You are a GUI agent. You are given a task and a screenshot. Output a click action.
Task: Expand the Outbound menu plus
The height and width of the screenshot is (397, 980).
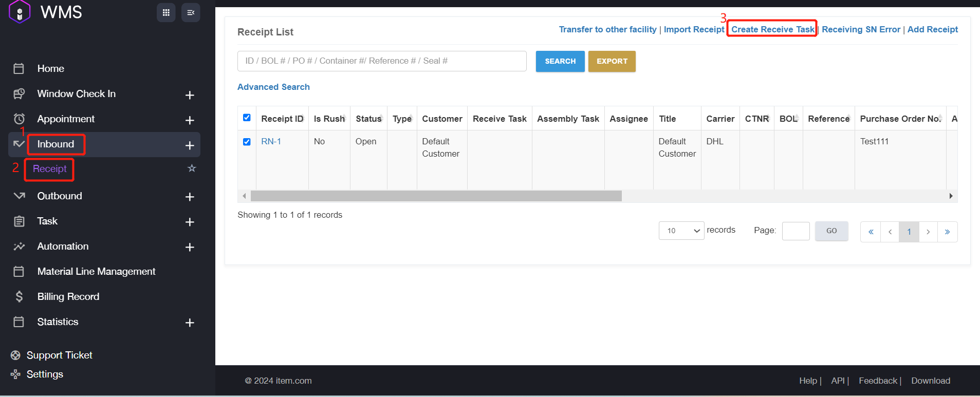pos(190,197)
